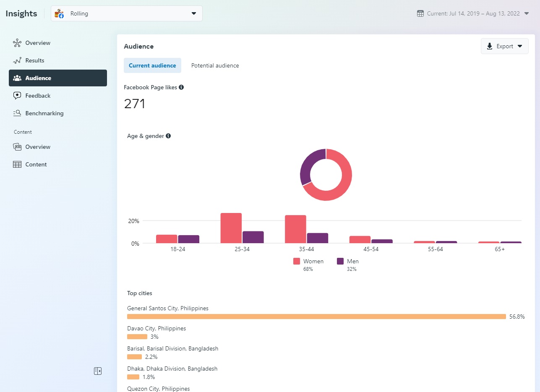Click the men bar for 18-24
The width and height of the screenshot is (540, 392).
point(188,239)
